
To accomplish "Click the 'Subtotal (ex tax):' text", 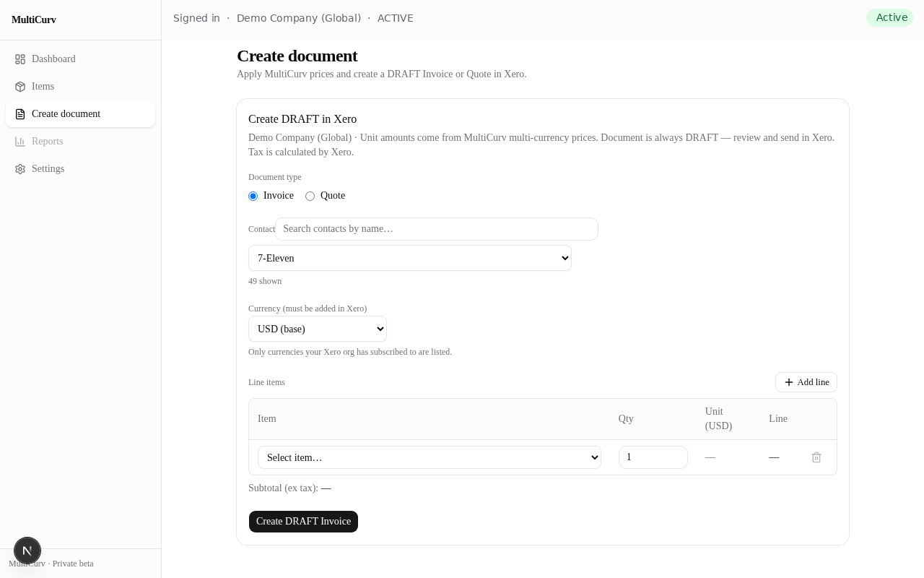I will 283,488.
